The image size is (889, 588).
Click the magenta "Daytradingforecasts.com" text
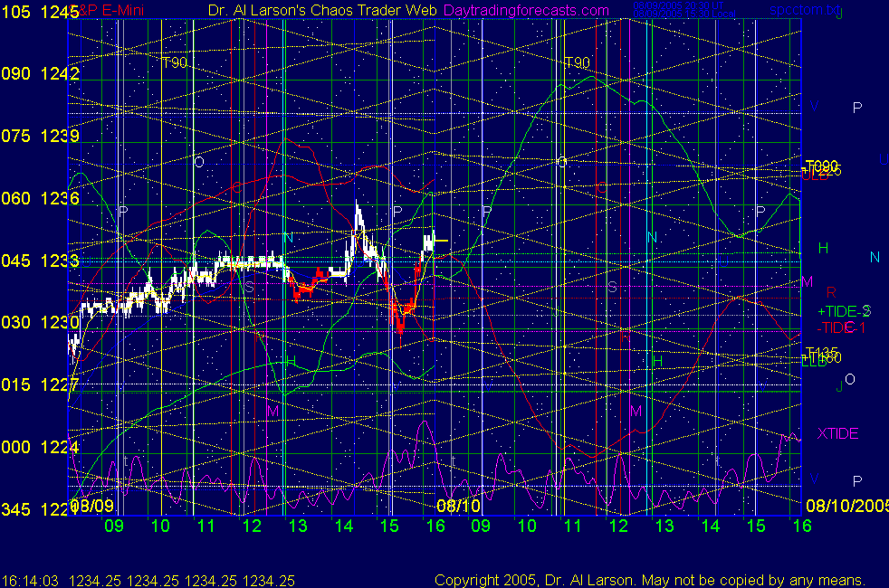(x=526, y=10)
